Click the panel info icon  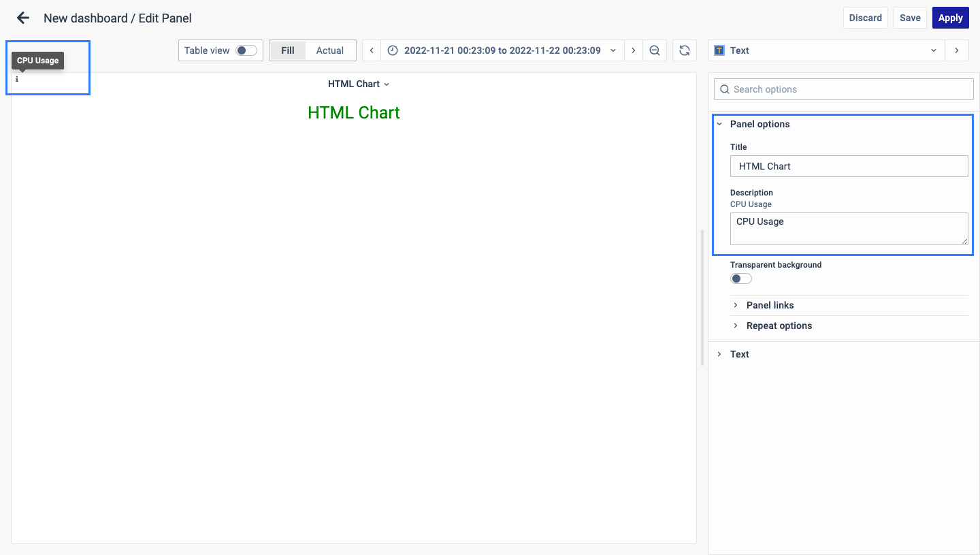coord(17,80)
